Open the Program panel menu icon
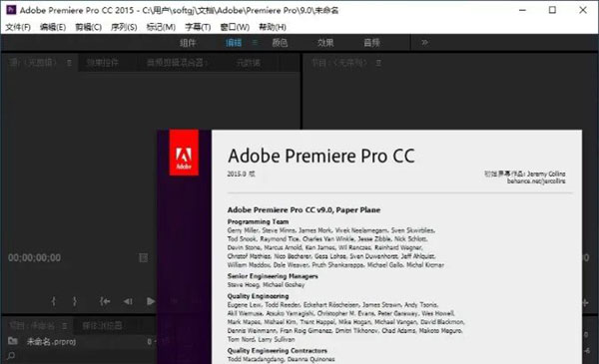The width and height of the screenshot is (599, 364). click(x=378, y=63)
